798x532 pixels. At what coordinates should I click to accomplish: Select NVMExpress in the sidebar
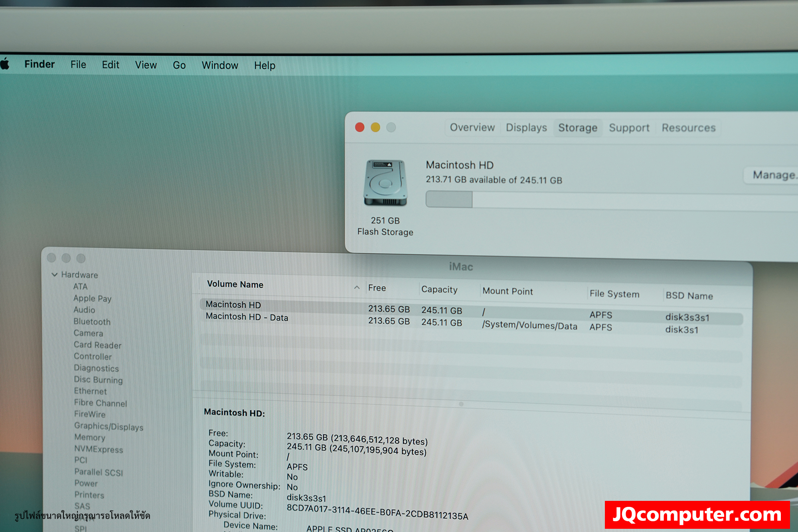[x=99, y=449]
